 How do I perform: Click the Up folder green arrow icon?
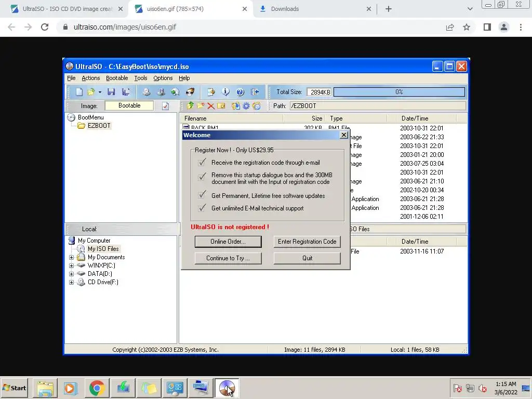(x=190, y=106)
